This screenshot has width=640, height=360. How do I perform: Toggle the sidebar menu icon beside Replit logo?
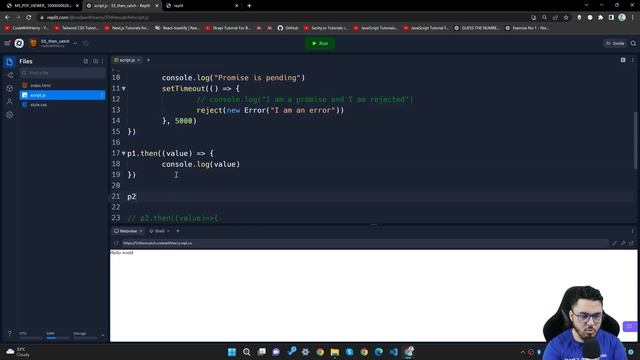(7, 43)
